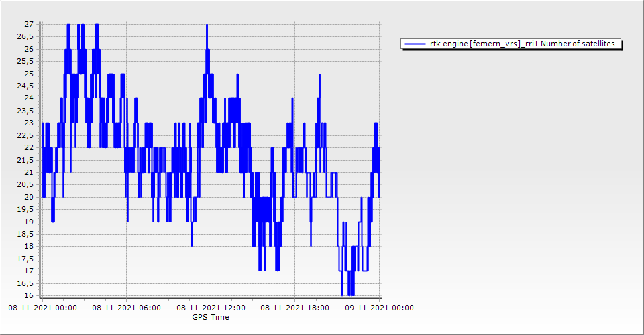
Task: Click the 09-11-2021 00:00 time label
Action: (x=378, y=308)
